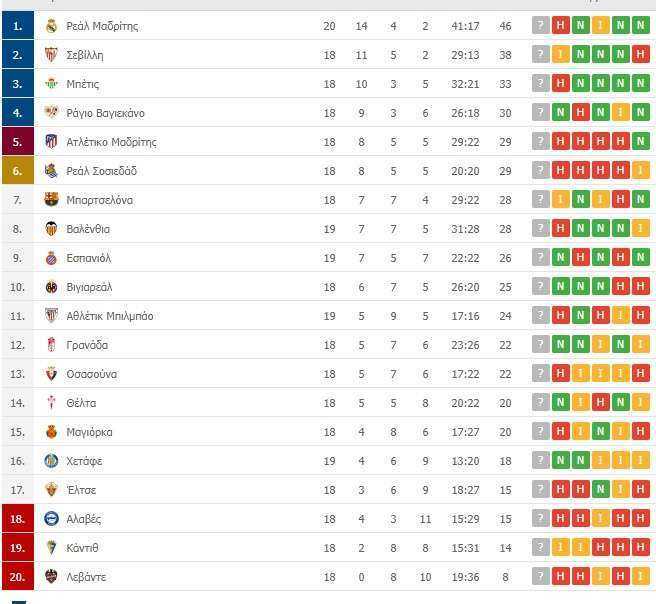Screen dimensions: 656x604
Task: Click the grey question mark badge for Λεβάντε
Action: pos(541,576)
